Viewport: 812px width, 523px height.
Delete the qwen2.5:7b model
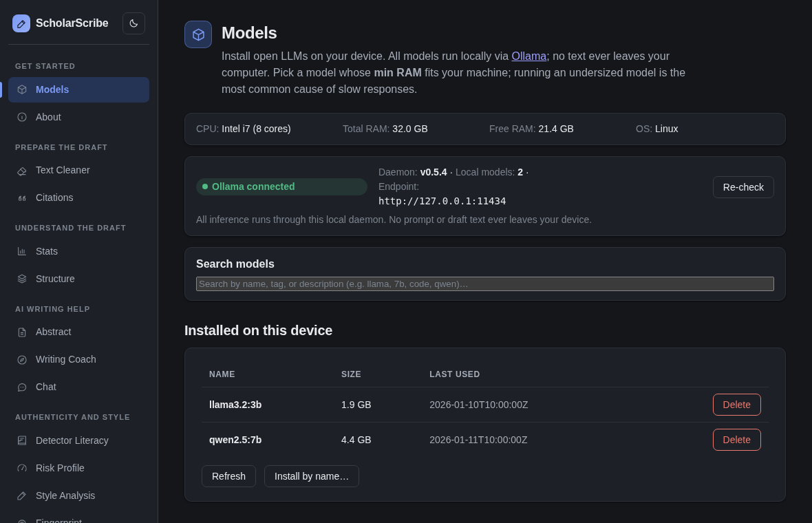pos(736,440)
